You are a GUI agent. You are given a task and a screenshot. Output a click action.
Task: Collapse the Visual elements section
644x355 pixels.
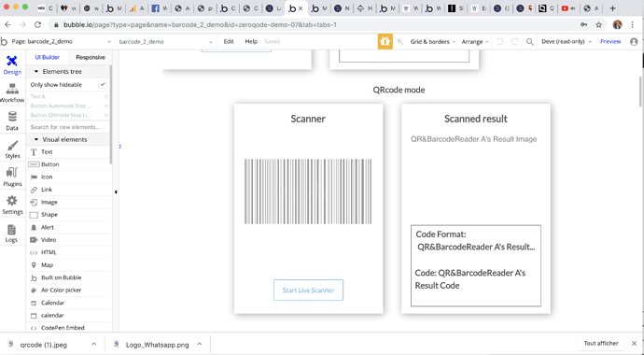pos(36,139)
